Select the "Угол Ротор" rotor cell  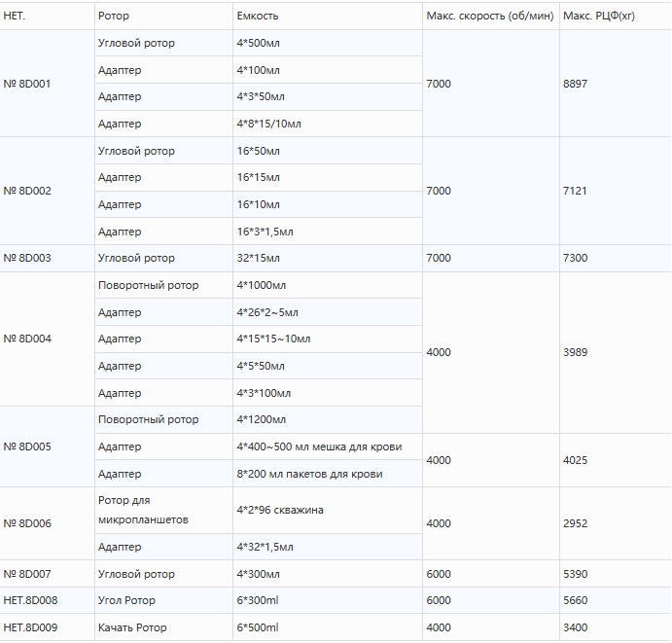pos(126,600)
